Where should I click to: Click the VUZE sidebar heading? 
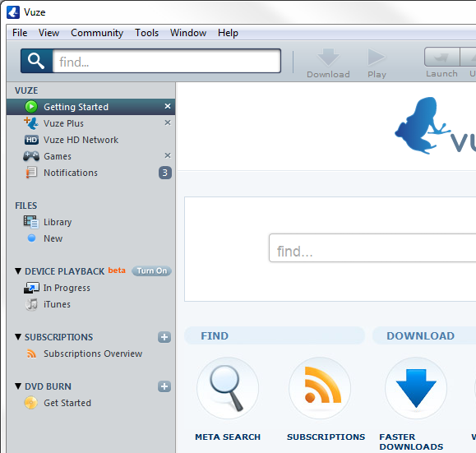26,90
